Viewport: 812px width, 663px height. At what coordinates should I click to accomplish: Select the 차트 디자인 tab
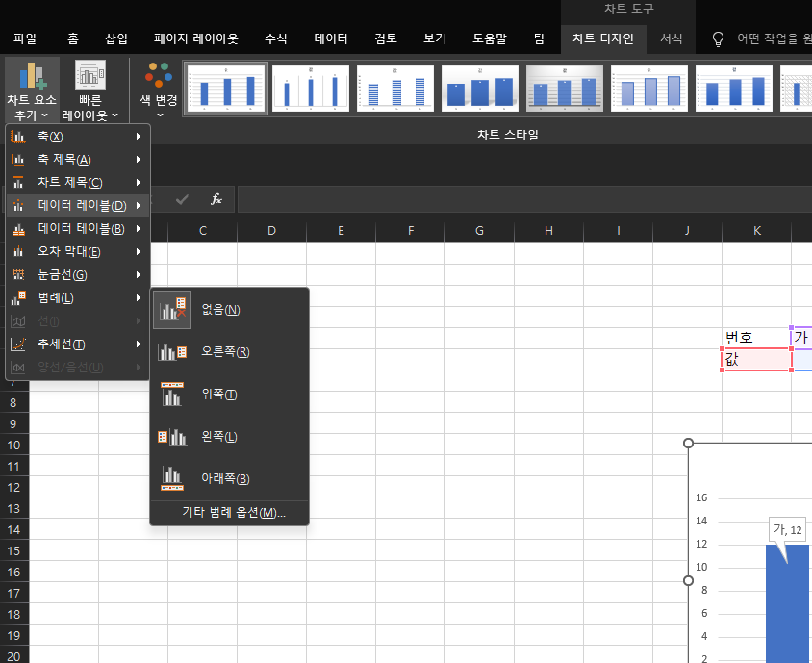click(x=603, y=38)
